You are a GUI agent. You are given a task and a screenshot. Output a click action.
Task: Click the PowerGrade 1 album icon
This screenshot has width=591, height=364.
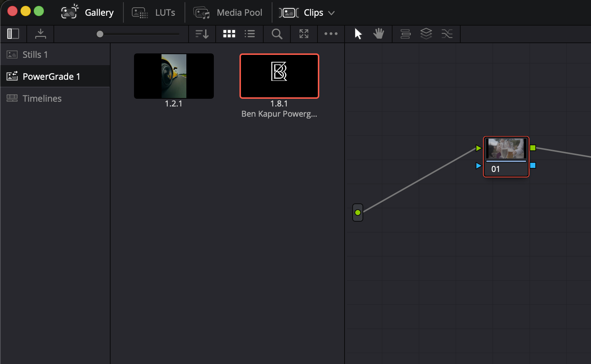12,76
